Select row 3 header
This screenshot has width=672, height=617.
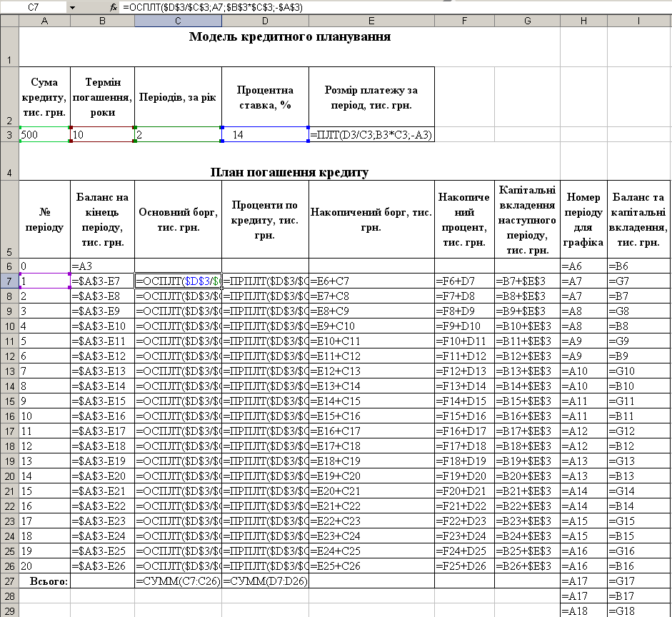[9, 134]
